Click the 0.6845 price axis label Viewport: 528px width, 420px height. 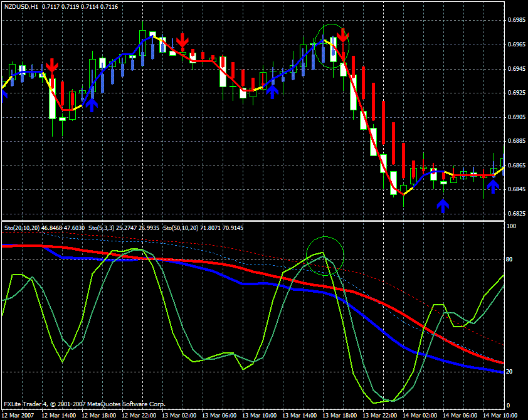pyautogui.click(x=517, y=189)
